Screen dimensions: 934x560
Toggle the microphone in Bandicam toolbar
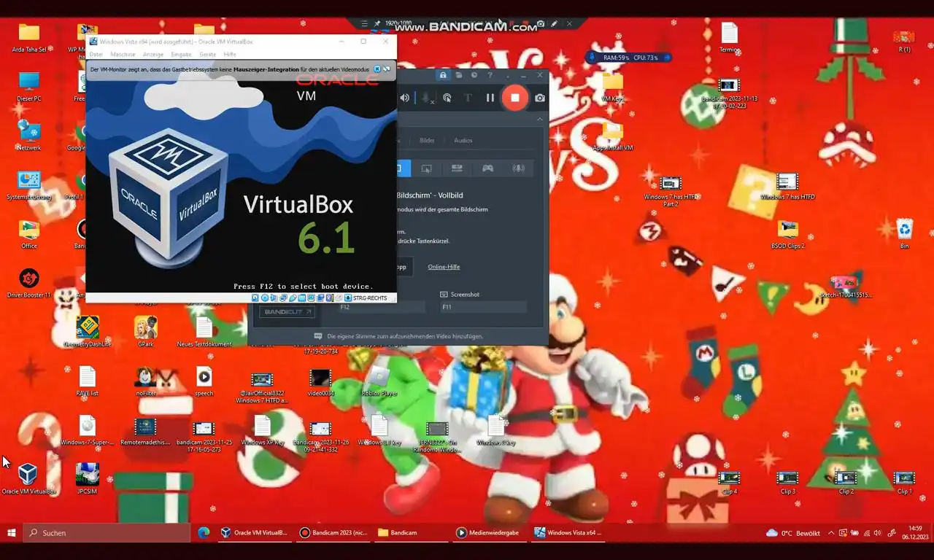click(426, 98)
